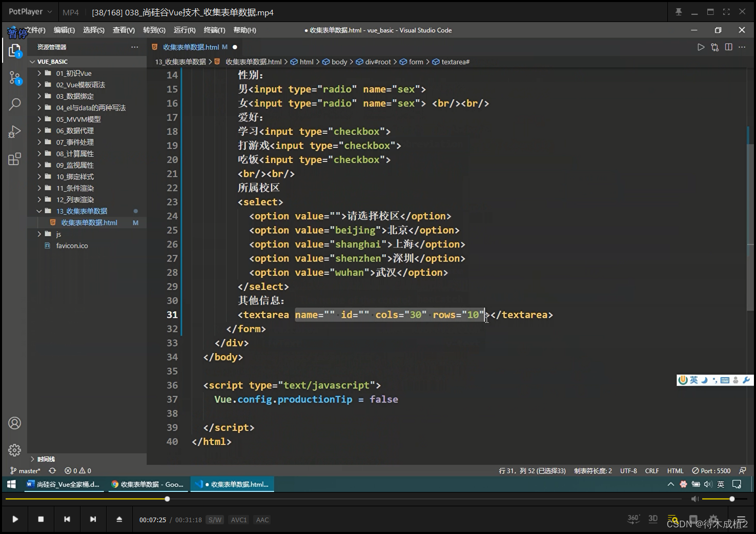
Task: Open Explorer panel Views and More Actions ellipsis
Action: [135, 47]
